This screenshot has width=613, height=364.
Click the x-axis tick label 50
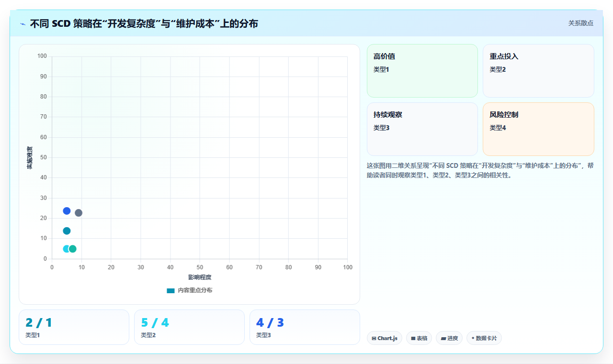click(x=200, y=267)
